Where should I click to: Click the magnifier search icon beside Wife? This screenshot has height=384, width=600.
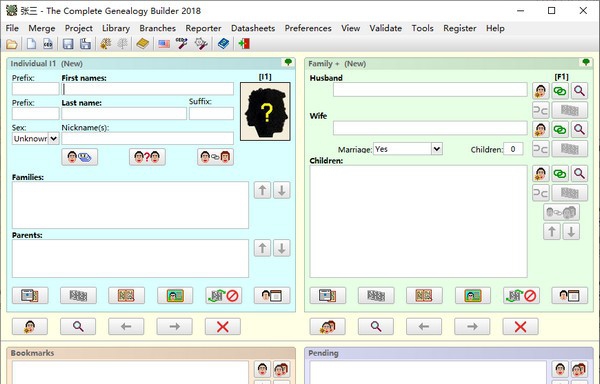coord(579,130)
